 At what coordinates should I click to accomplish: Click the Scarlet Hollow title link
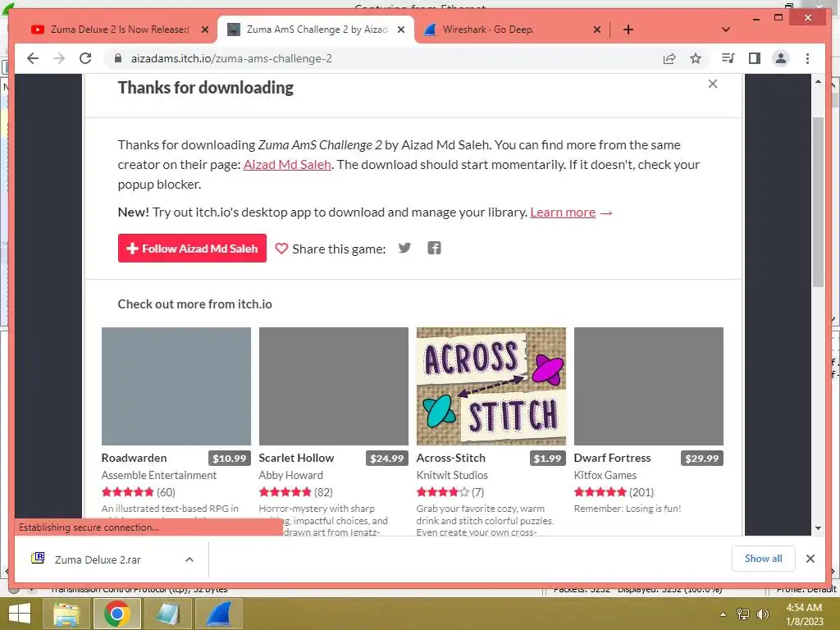click(x=296, y=458)
